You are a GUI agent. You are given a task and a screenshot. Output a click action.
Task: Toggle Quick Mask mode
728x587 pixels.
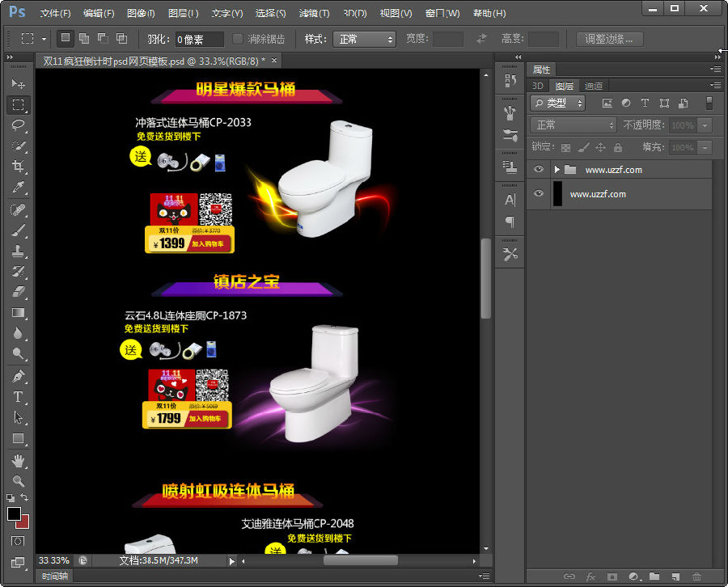pyautogui.click(x=18, y=541)
